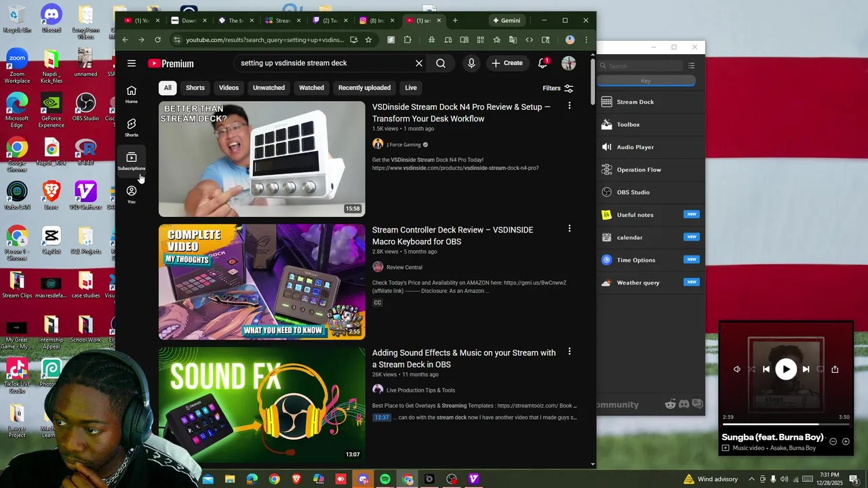Select the Watched filter chip
Screen dimensions: 868x488
pyautogui.click(x=311, y=87)
